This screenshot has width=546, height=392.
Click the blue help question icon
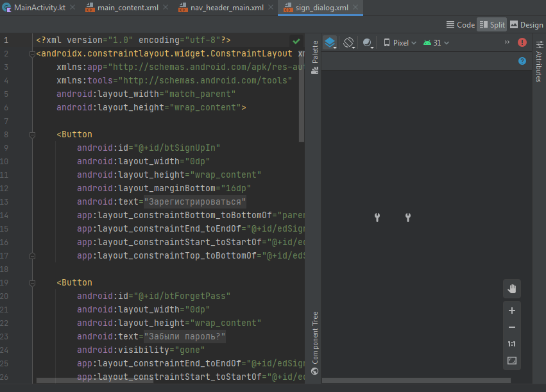pyautogui.click(x=522, y=61)
